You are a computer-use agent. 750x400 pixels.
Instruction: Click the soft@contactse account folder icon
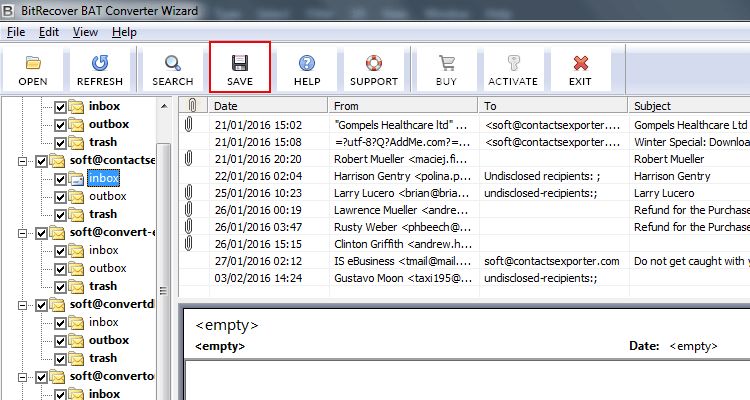[x=57, y=161]
